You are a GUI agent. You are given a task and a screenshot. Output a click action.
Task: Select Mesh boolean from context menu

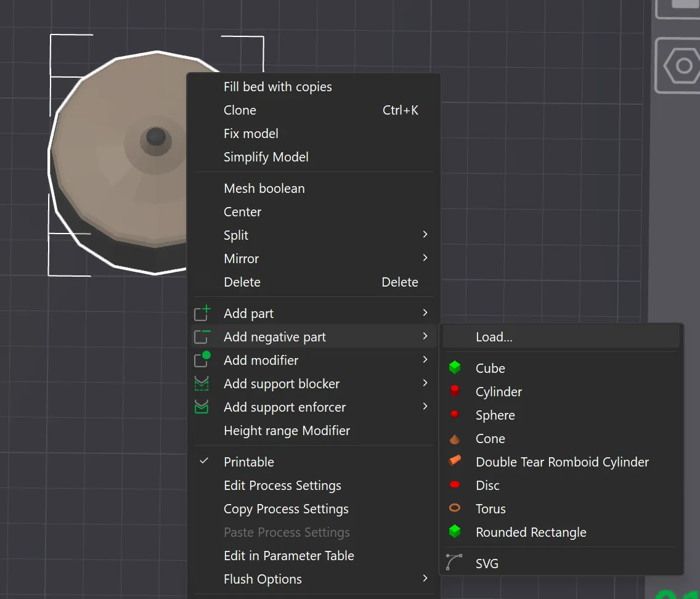pos(264,189)
